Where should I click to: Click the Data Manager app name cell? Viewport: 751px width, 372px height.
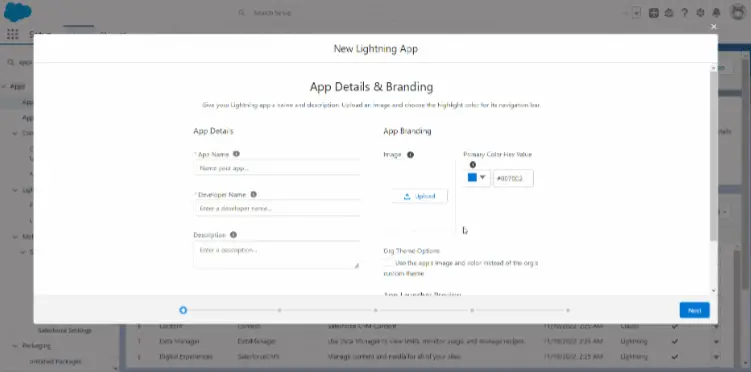point(179,341)
